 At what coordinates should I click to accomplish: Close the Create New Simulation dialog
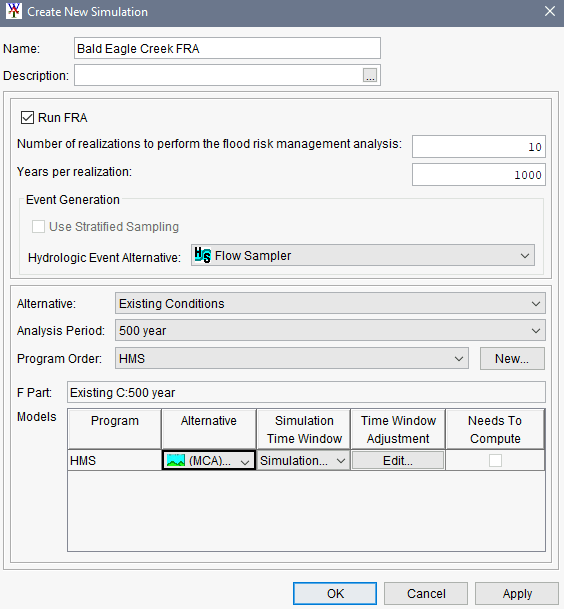click(x=550, y=11)
